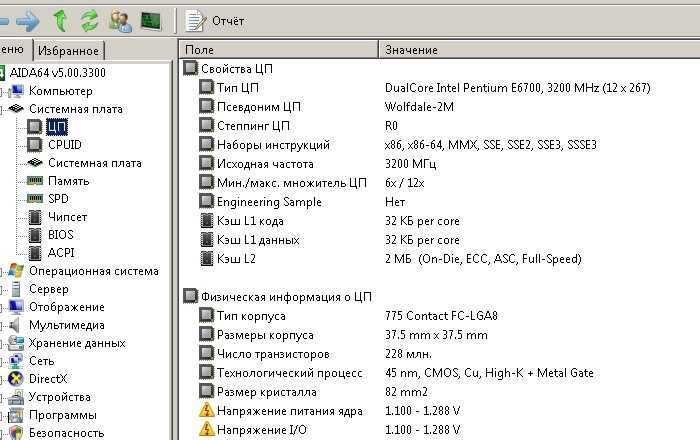Click the value 775 Contact FC-LGA8

tap(441, 316)
